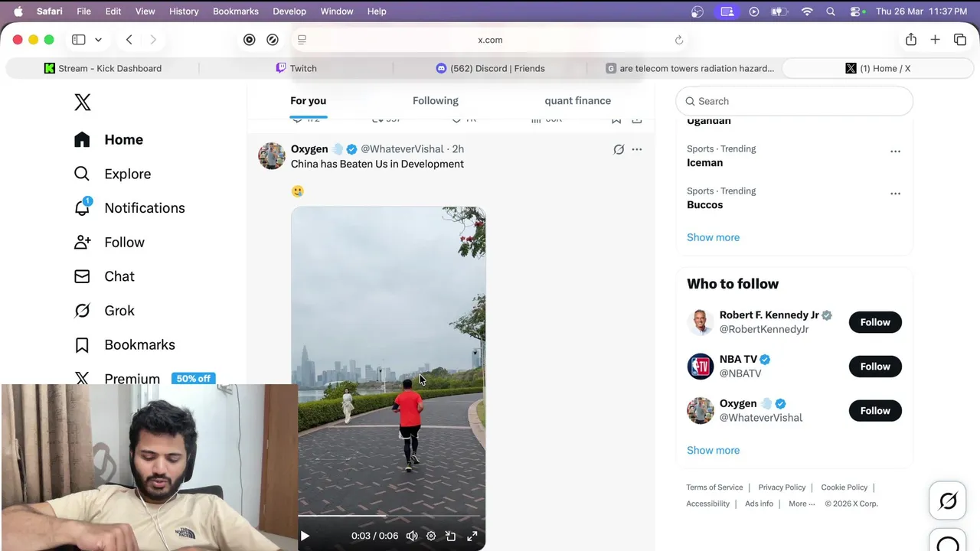Open macOS Control Center
Image resolution: width=980 pixels, height=551 pixels.
(x=856, y=11)
